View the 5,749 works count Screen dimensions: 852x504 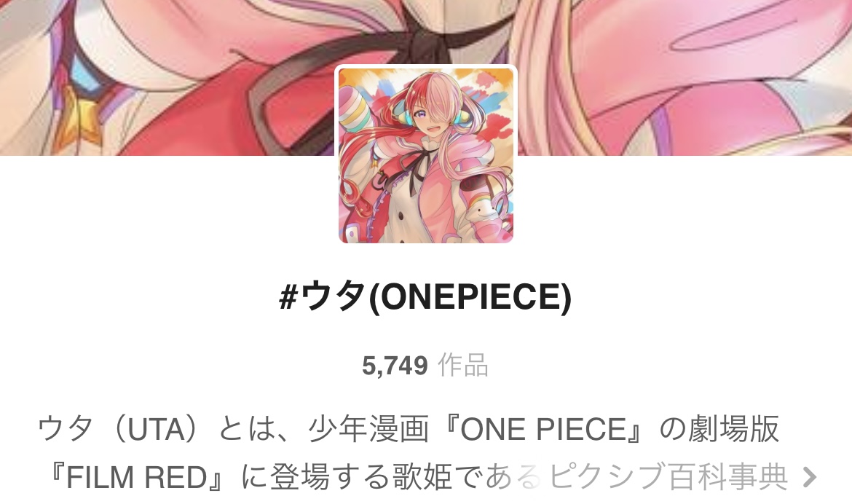(395, 366)
